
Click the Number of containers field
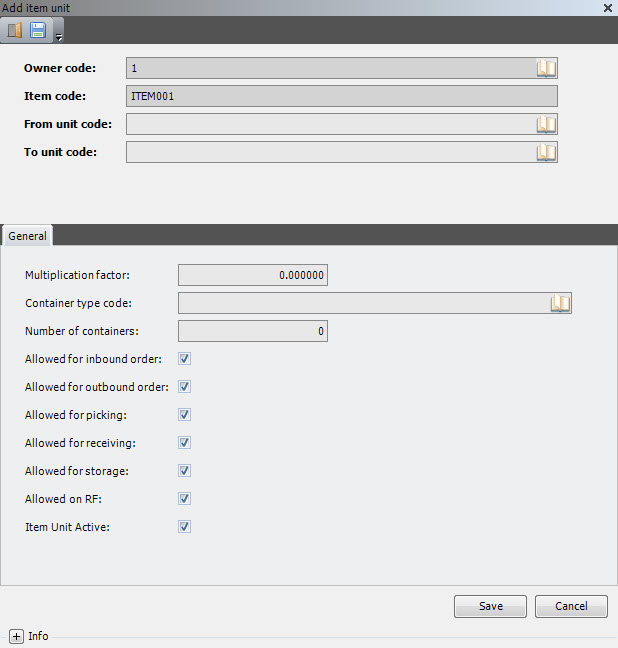pos(253,331)
